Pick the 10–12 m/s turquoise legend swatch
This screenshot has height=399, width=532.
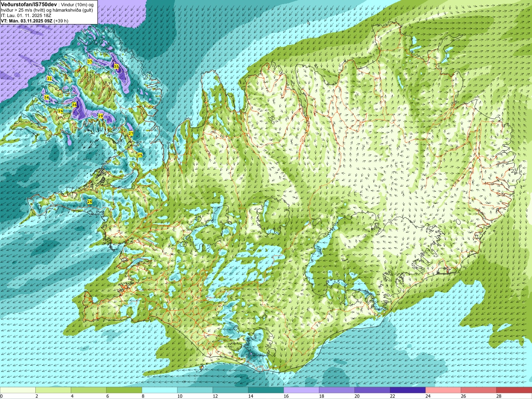click(195, 390)
